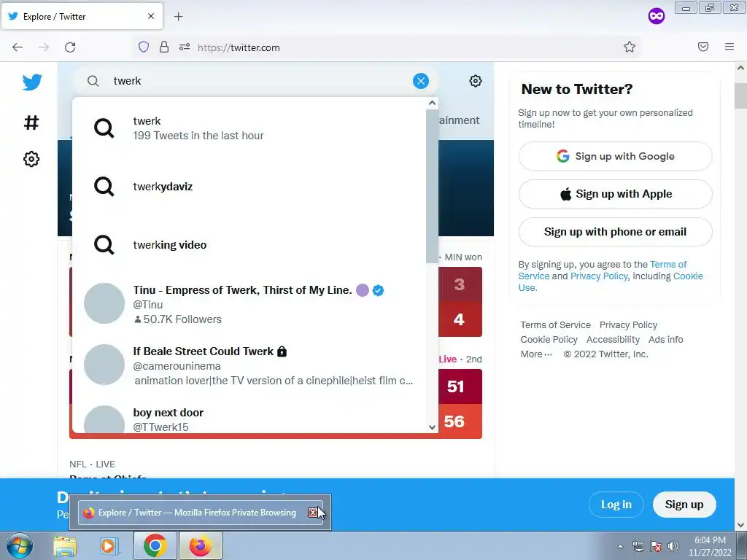Image resolution: width=747 pixels, height=560 pixels.
Task: Open the Windows Start orb
Action: [20, 545]
